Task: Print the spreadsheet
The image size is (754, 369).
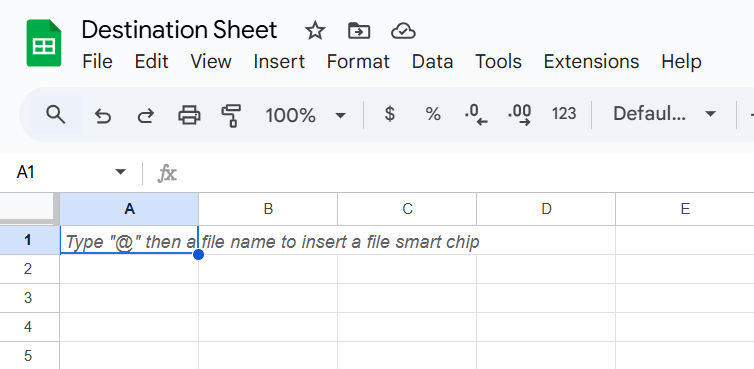Action: coord(189,115)
